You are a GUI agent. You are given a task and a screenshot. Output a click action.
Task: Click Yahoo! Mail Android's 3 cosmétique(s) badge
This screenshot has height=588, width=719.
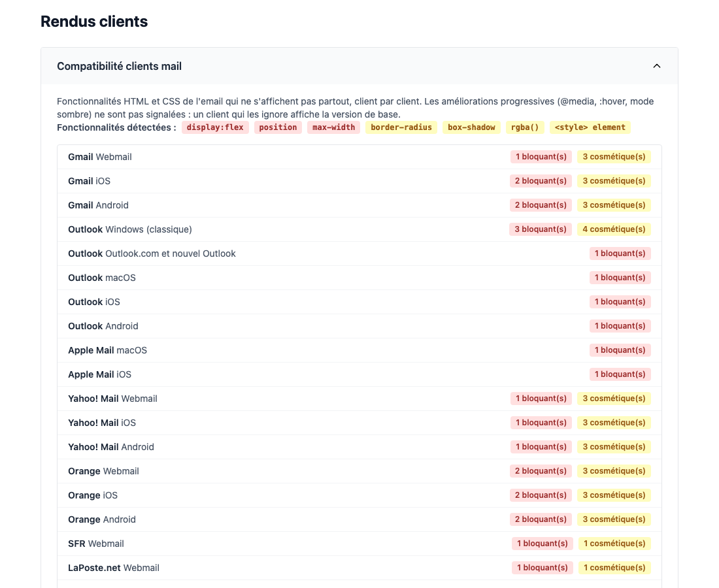click(x=614, y=447)
